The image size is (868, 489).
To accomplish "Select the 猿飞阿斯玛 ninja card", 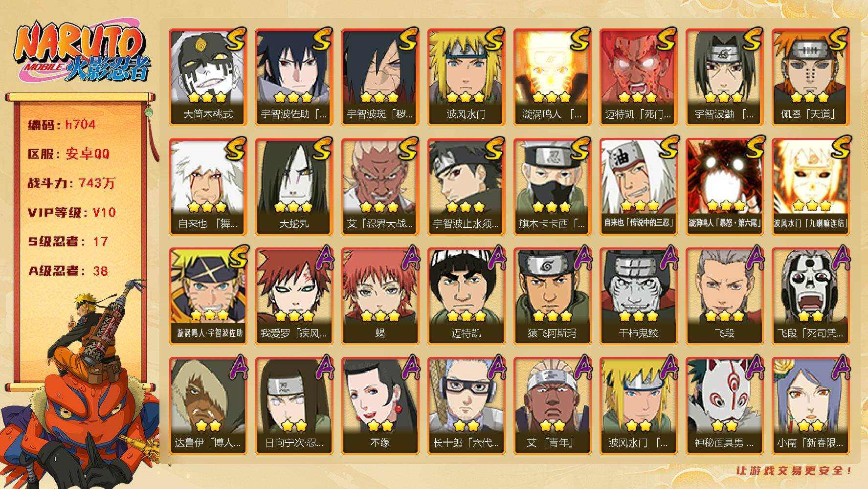I will point(552,296).
